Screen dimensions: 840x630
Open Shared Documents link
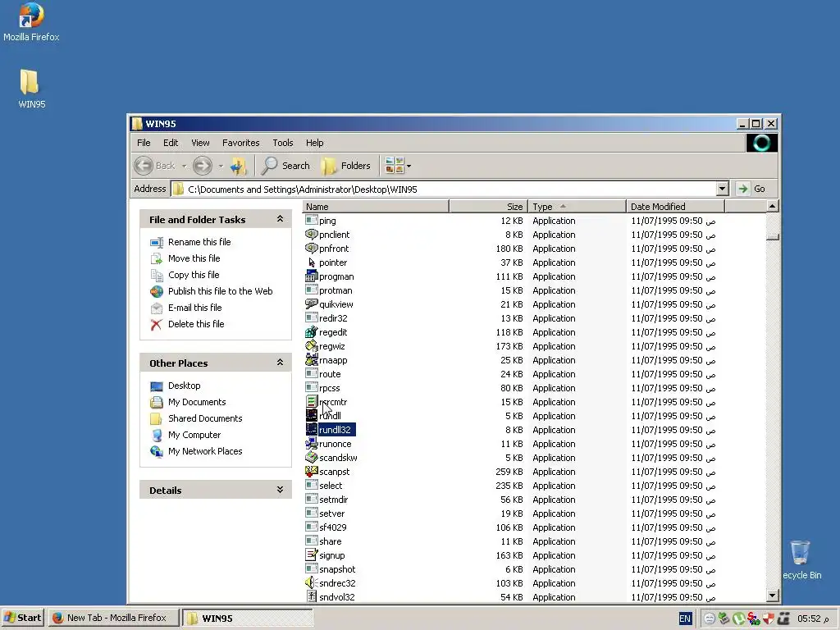click(205, 418)
